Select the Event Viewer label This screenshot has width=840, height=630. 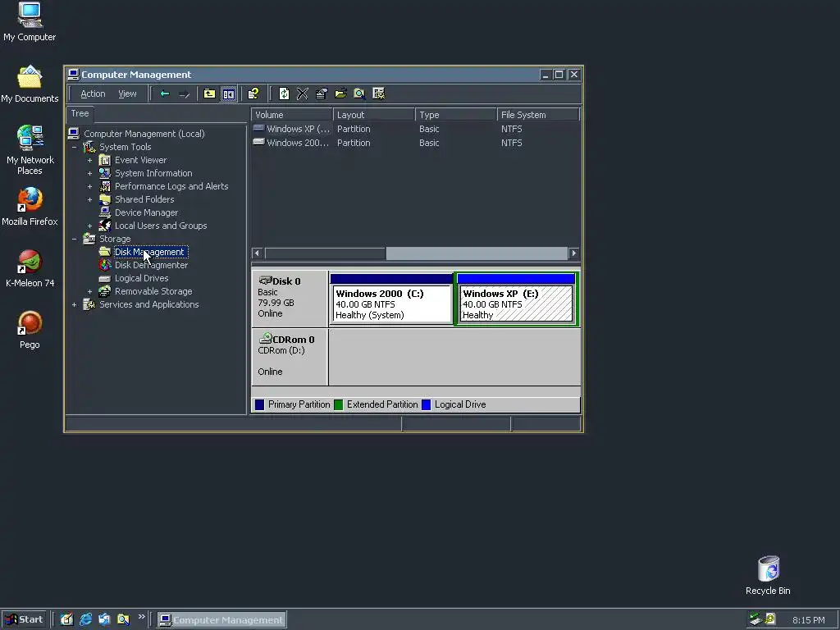pos(140,160)
